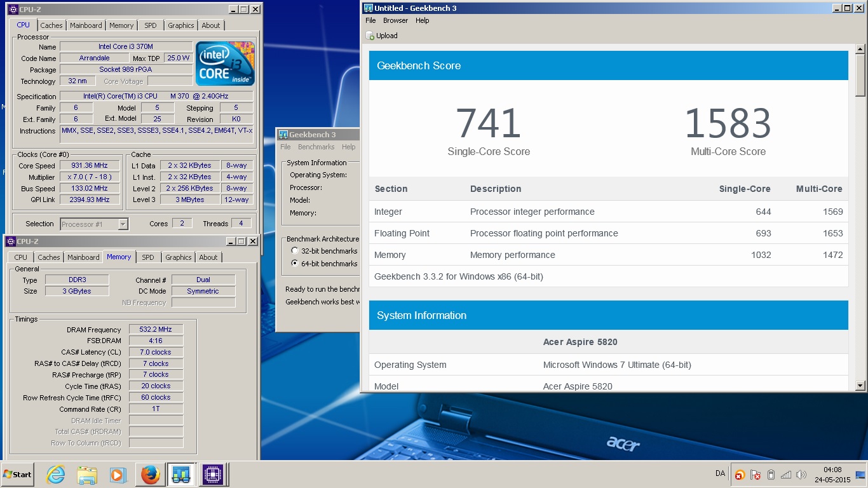Switch to CPU tab in lower CPU-Z window

tap(21, 257)
